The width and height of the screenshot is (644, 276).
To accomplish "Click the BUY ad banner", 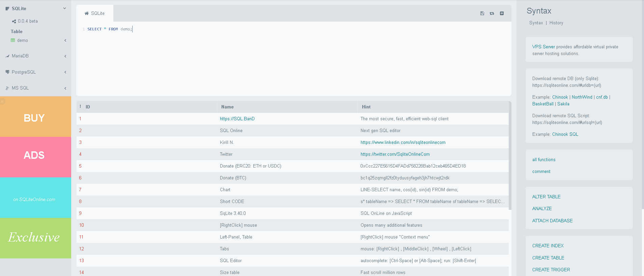I will (x=35, y=117).
